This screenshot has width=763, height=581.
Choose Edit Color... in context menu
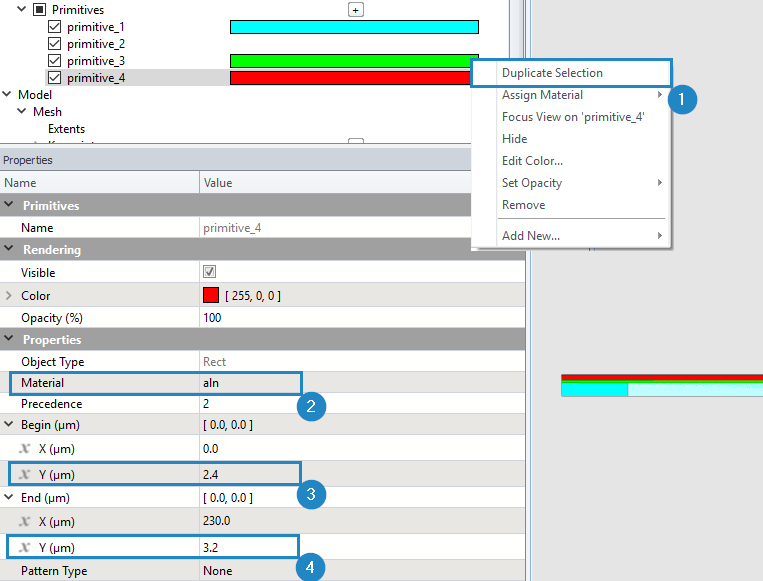pyautogui.click(x=571, y=161)
